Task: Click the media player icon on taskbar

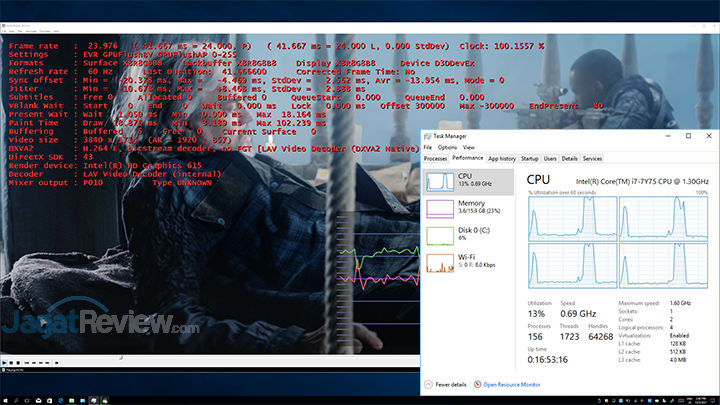Action: tap(105, 400)
